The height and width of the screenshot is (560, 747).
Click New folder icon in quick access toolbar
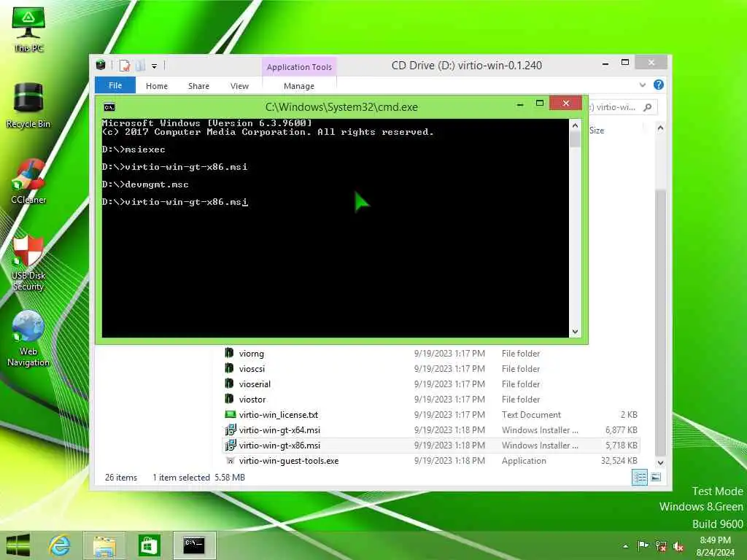141,65
